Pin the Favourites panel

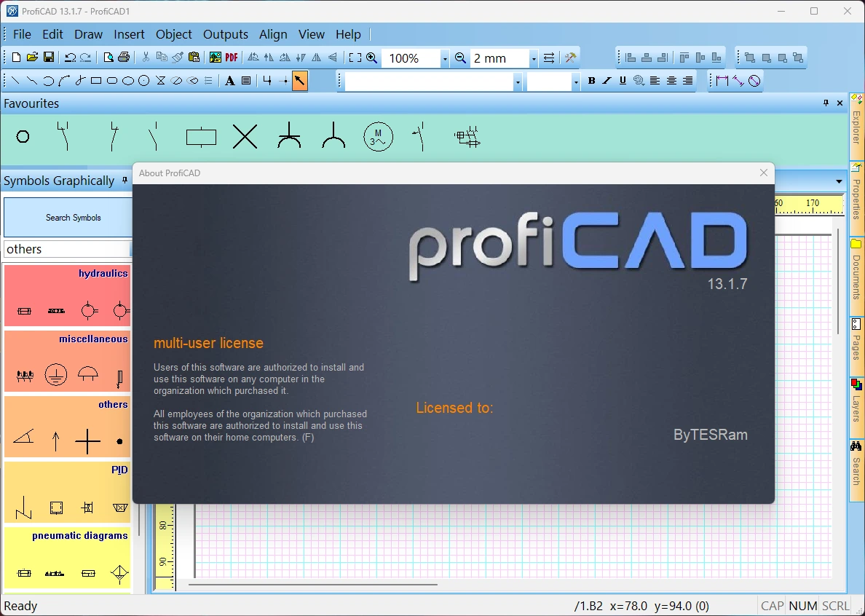(x=826, y=103)
